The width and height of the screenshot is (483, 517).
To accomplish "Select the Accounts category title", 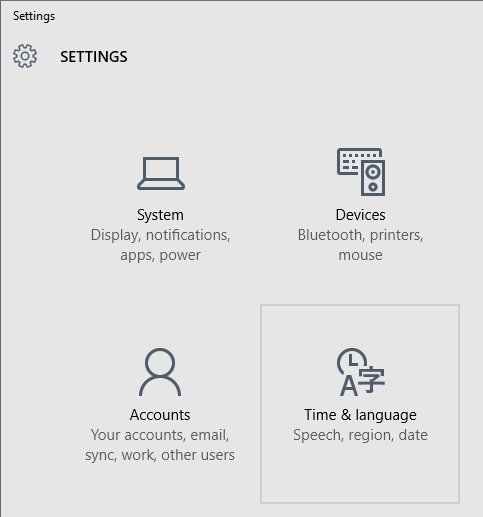I will point(160,415).
